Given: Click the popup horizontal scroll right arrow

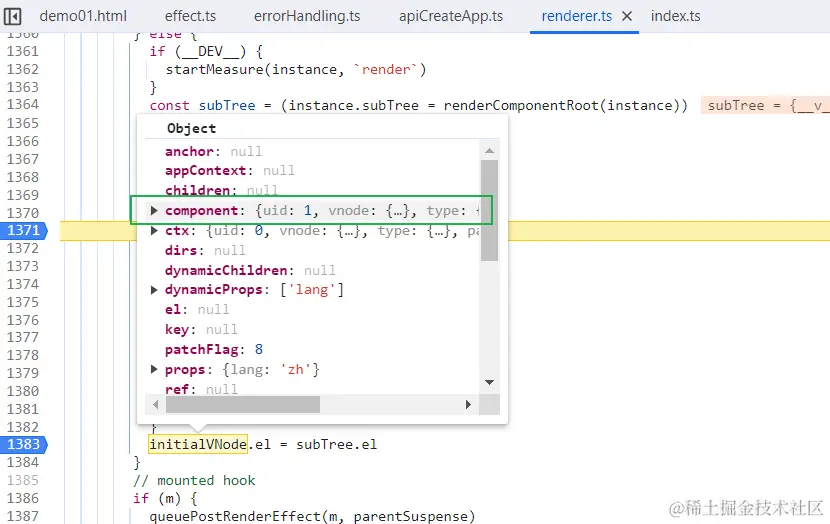Looking at the screenshot, I should coord(468,405).
